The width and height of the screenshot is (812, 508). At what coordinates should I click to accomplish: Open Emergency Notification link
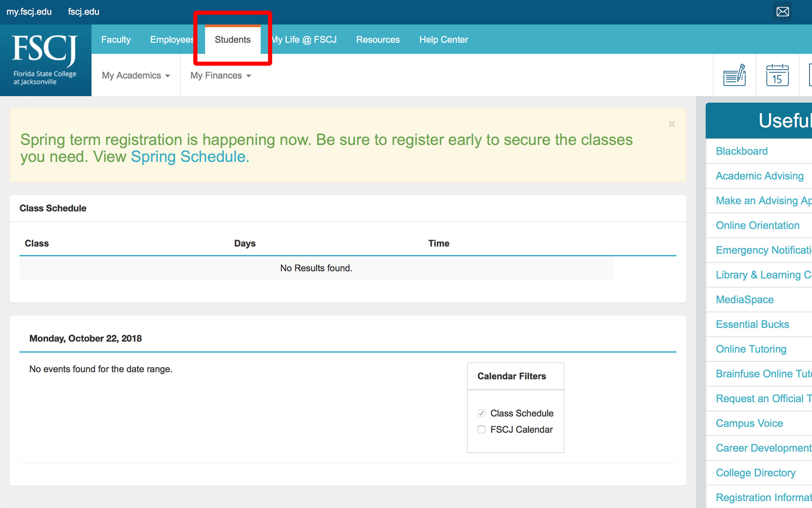click(764, 250)
